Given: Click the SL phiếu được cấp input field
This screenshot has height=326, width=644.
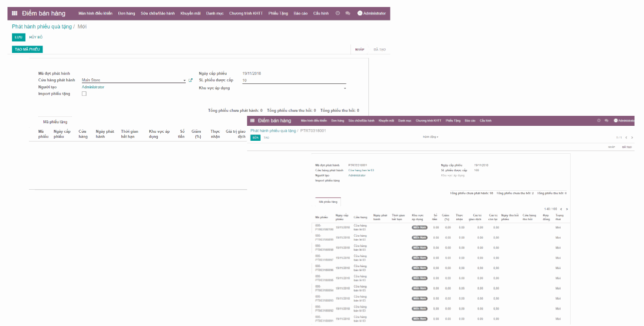Looking at the screenshot, I should tap(280, 79).
